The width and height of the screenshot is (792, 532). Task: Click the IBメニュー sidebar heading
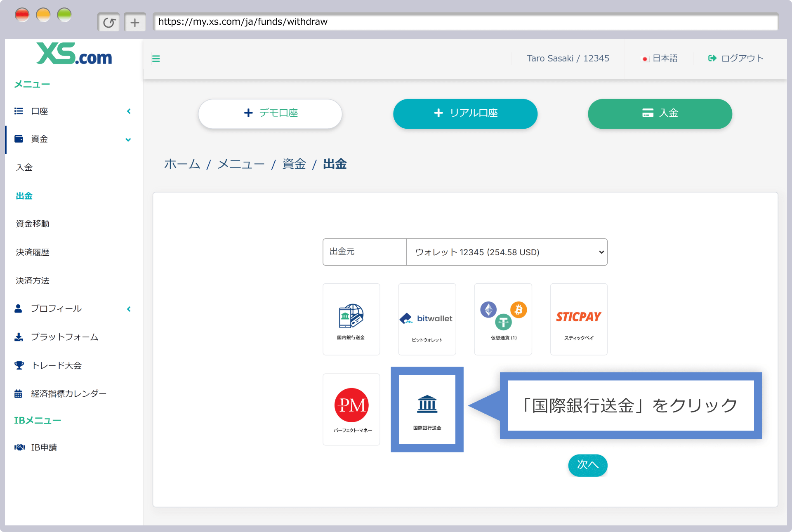click(38, 420)
